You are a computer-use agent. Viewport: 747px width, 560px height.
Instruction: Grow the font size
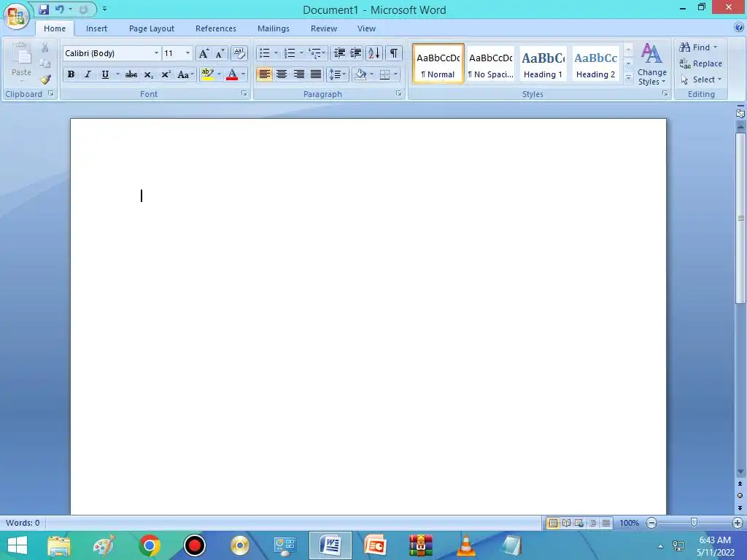pyautogui.click(x=204, y=53)
